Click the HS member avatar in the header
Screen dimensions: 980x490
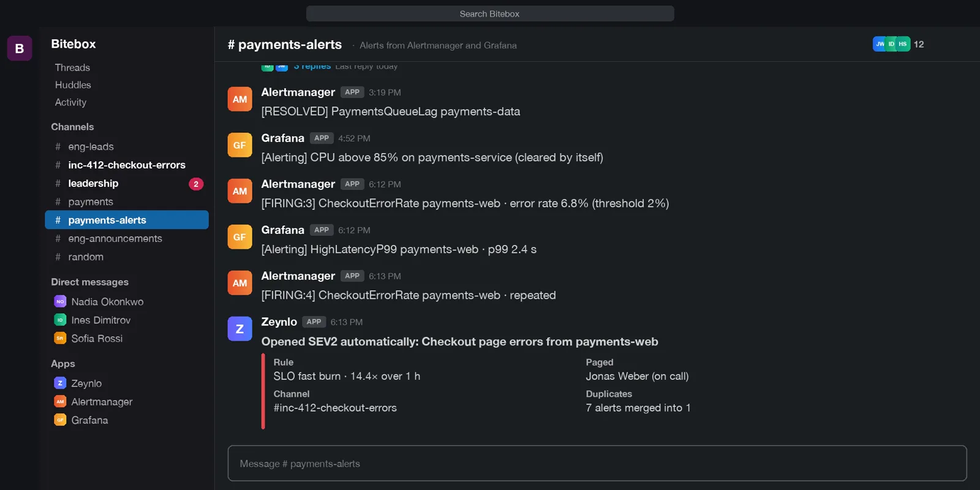pyautogui.click(x=903, y=44)
